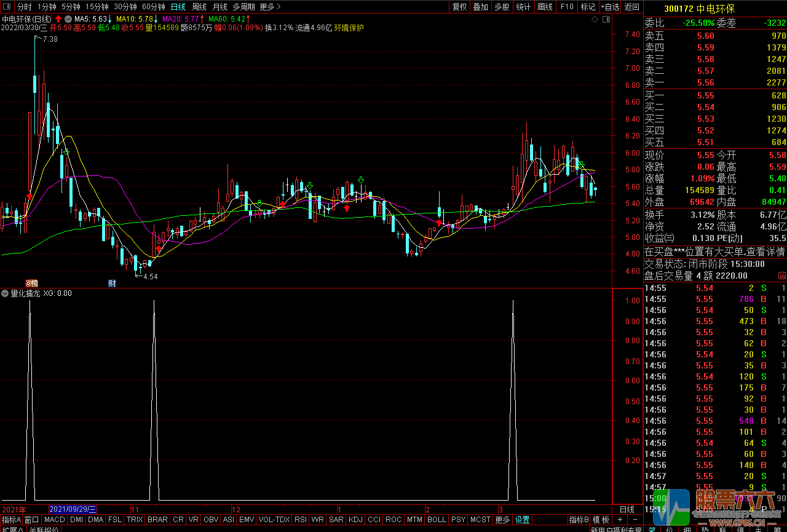Click the red up-arrow signal in early January

coord(347,208)
